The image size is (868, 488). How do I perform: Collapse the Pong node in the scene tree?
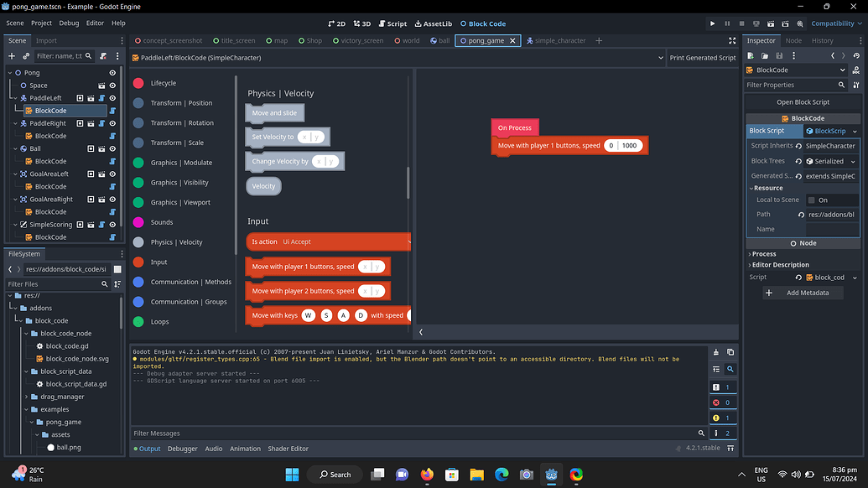[x=11, y=72]
